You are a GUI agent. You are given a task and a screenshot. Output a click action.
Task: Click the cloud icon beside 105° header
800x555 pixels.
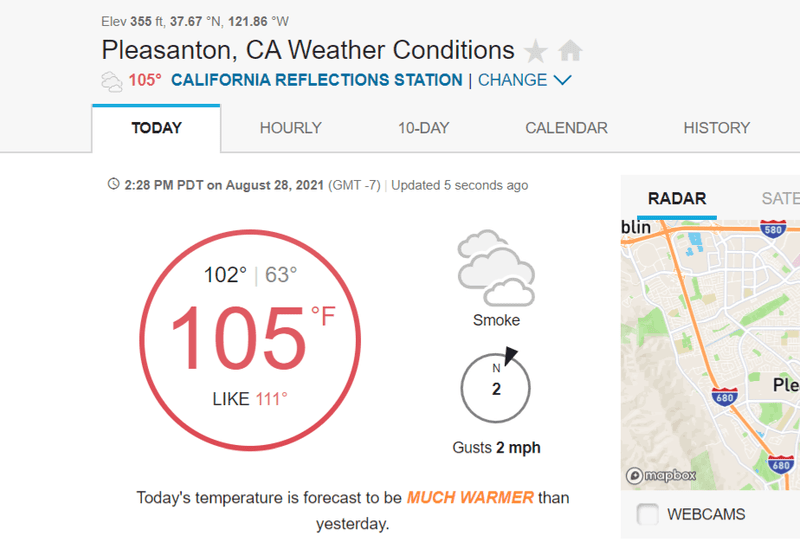pyautogui.click(x=112, y=81)
